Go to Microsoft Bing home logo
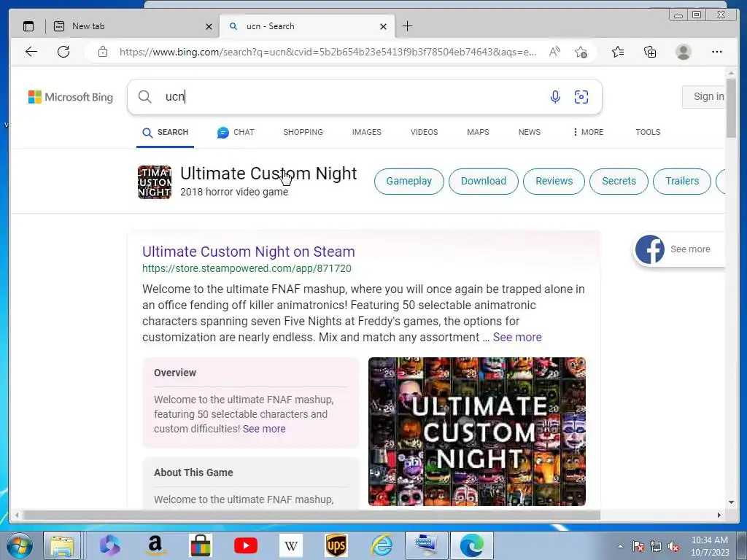747x560 pixels. (x=71, y=97)
